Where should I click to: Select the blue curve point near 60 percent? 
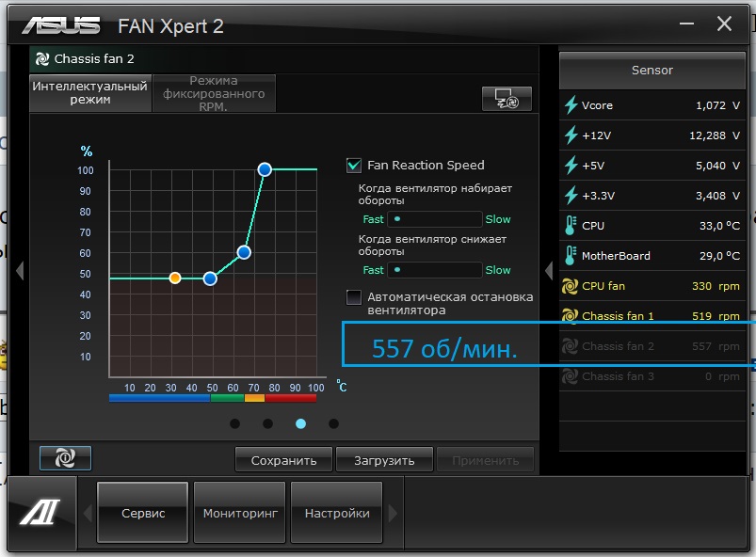(x=244, y=252)
